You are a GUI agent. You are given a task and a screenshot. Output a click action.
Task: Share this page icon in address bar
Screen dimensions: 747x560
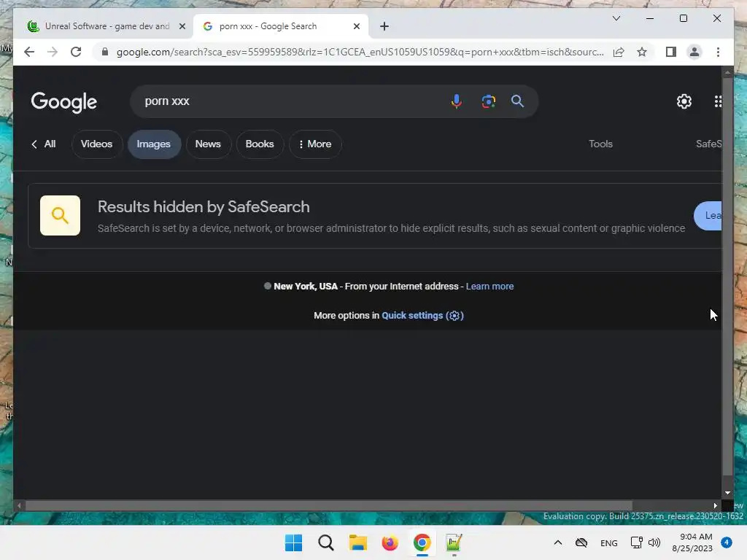[x=619, y=52]
